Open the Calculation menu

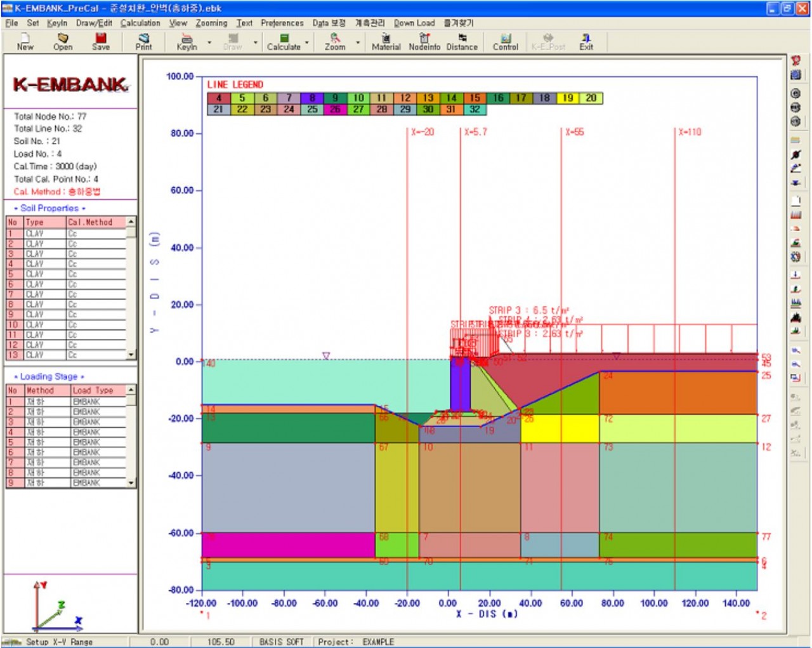tap(140, 23)
